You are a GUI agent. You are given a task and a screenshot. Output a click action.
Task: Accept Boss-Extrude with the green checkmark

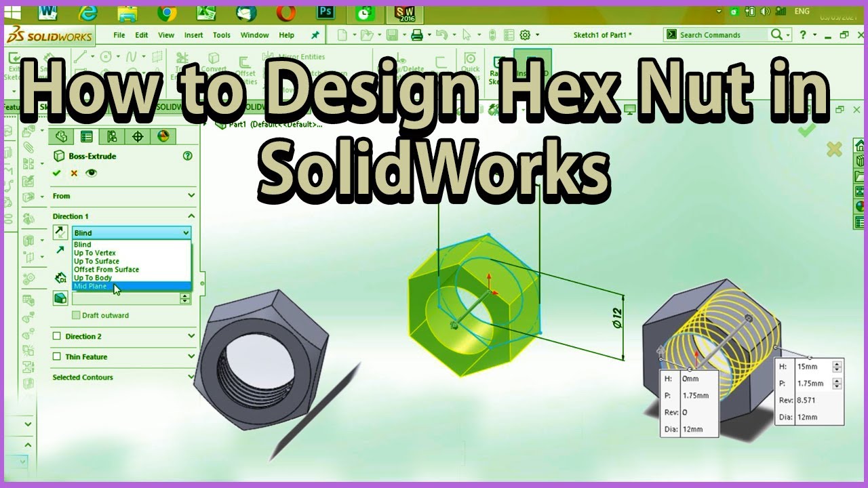tap(57, 173)
